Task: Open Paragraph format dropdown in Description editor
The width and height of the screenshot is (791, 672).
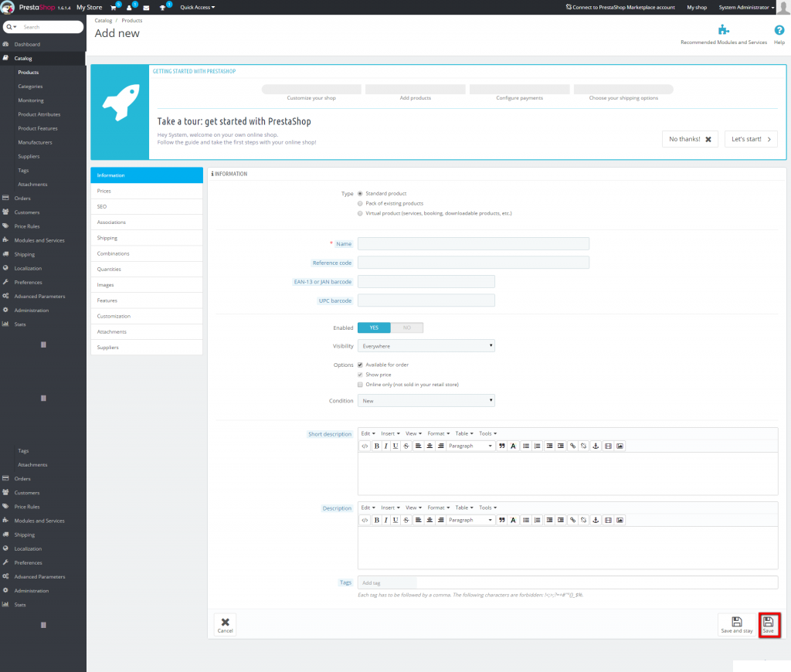Action: (470, 520)
